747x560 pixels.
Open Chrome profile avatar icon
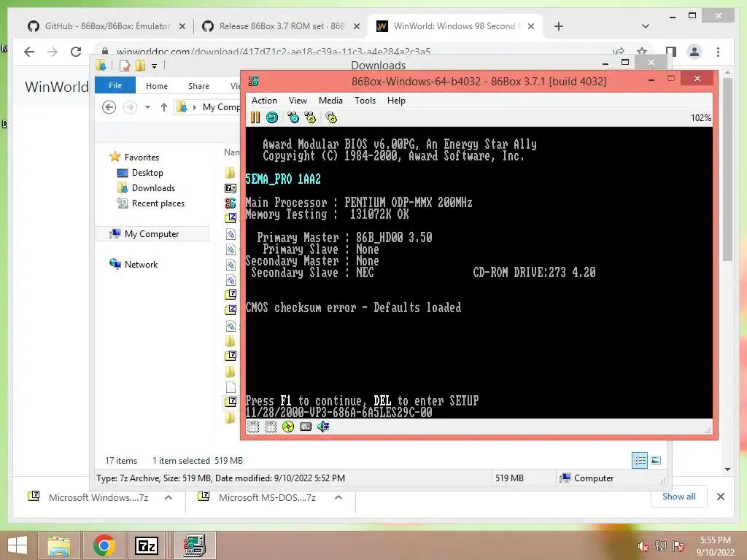(x=694, y=52)
